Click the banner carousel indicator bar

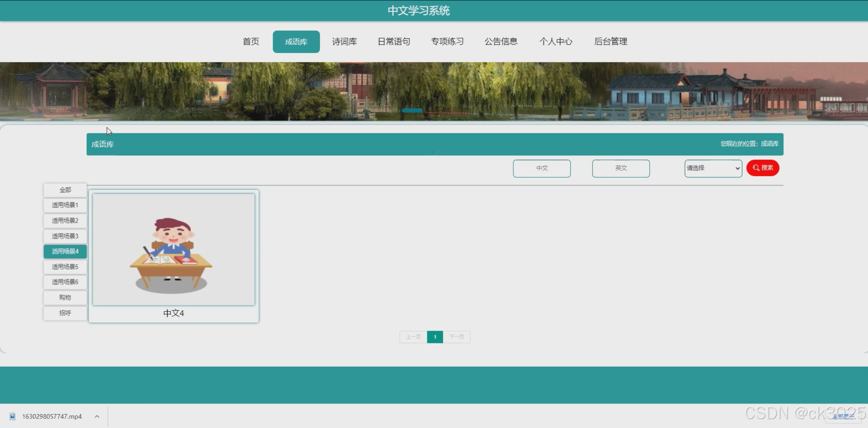coord(412,111)
